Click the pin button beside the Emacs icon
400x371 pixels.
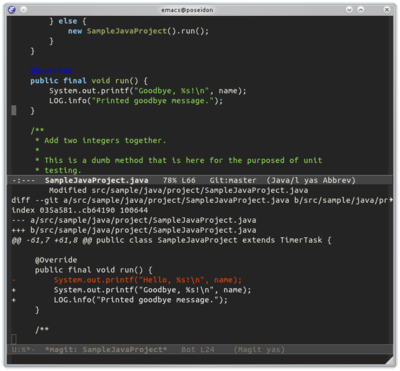[24, 10]
